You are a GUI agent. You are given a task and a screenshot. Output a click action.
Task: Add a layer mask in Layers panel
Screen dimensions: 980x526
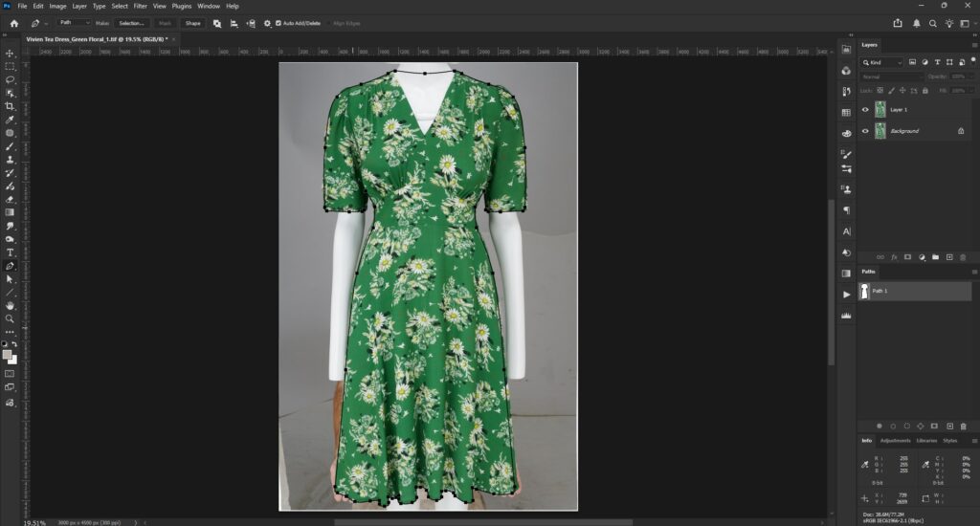[x=907, y=257]
